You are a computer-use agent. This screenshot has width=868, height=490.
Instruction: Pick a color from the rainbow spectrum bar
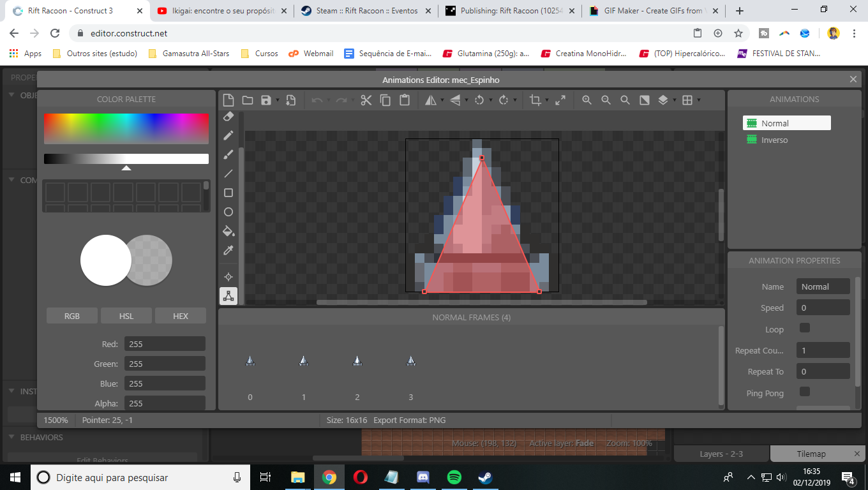126,128
